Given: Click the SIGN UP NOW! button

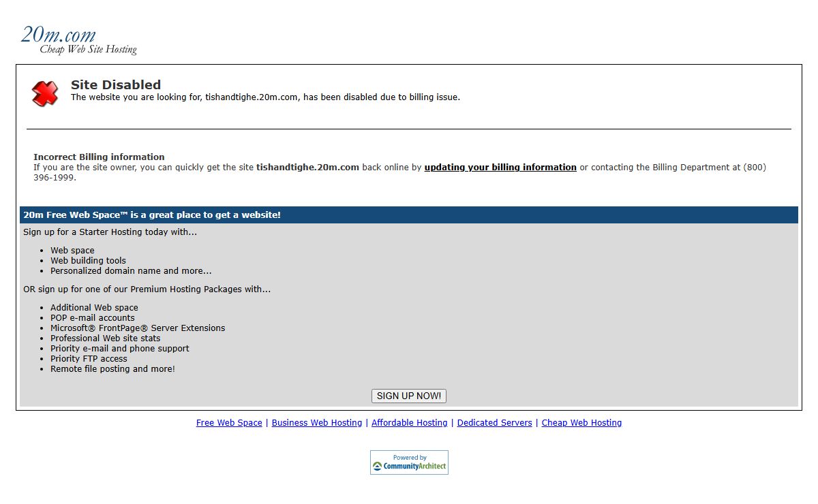Looking at the screenshot, I should pos(409,396).
